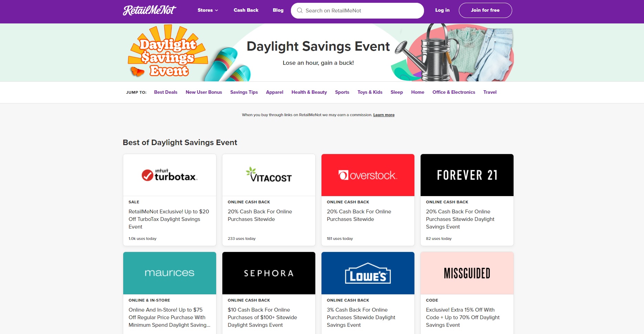Expand the Stores dropdown menu

(208, 10)
